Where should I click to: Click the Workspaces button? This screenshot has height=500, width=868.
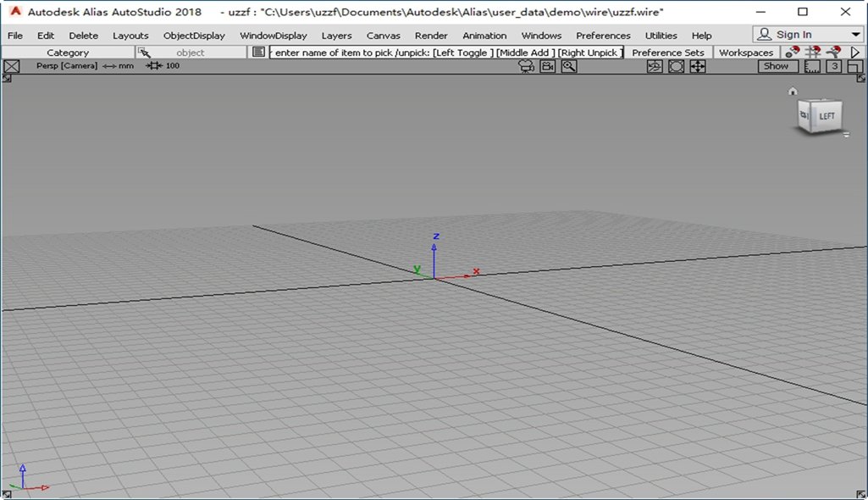click(x=746, y=53)
